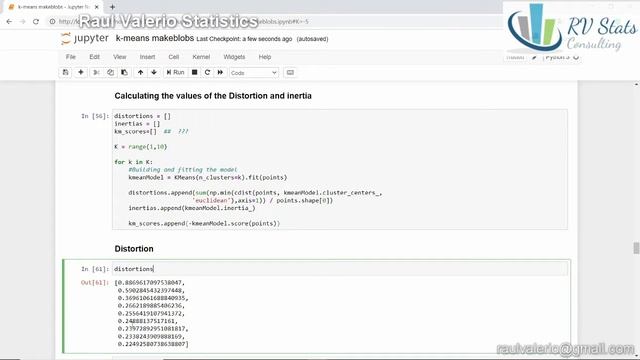Click the inertias.append code line
The height and width of the screenshot is (360, 640).
click(x=191, y=208)
